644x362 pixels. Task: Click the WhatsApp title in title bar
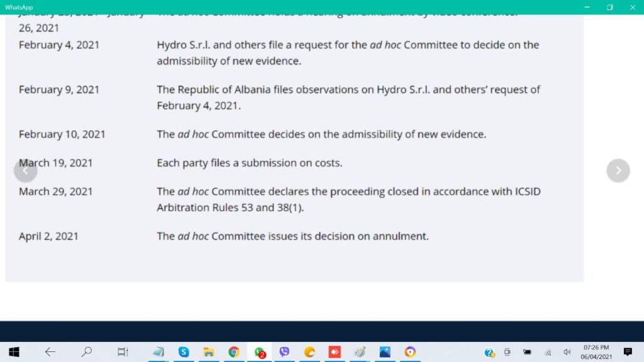pyautogui.click(x=19, y=8)
